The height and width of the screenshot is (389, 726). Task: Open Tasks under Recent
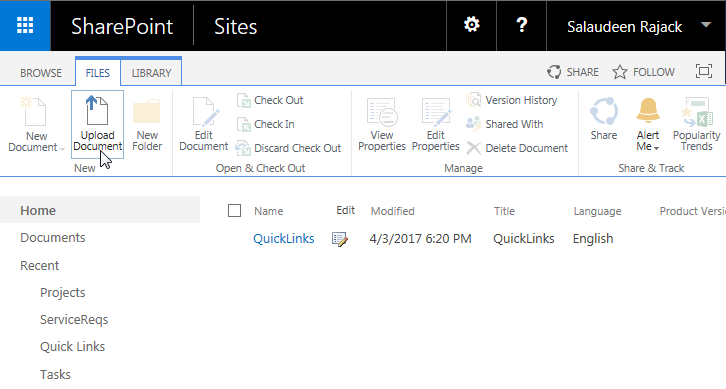(x=55, y=374)
